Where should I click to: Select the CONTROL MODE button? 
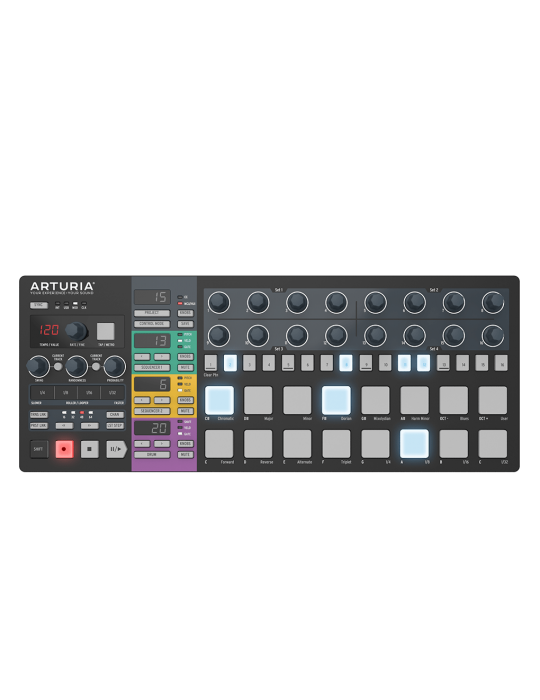tap(152, 324)
